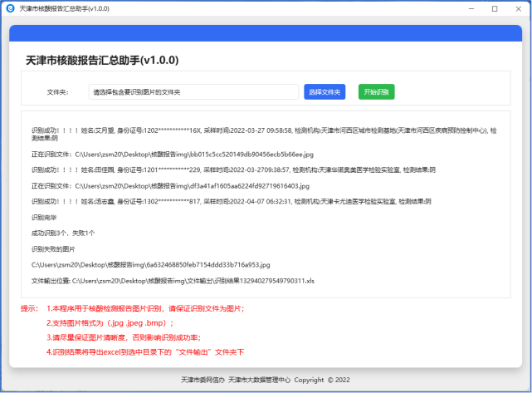Click the red tip about supported image formats
Image resolution: width=532 pixels, height=393 pixels.
pyautogui.click(x=110, y=322)
